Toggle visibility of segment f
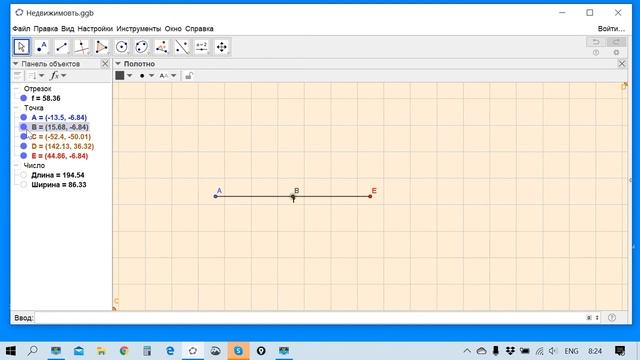 [x=24, y=98]
